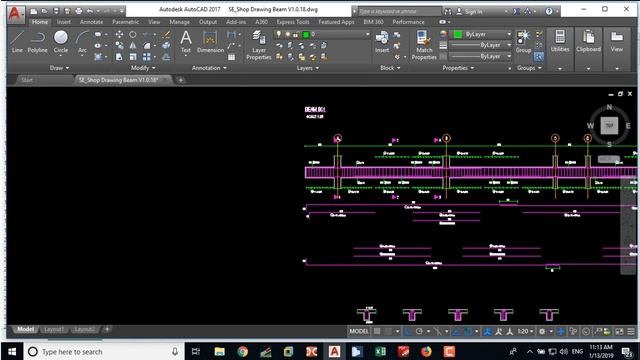The image size is (640, 360).
Task: Select the Line drawing tool
Action: tap(17, 41)
